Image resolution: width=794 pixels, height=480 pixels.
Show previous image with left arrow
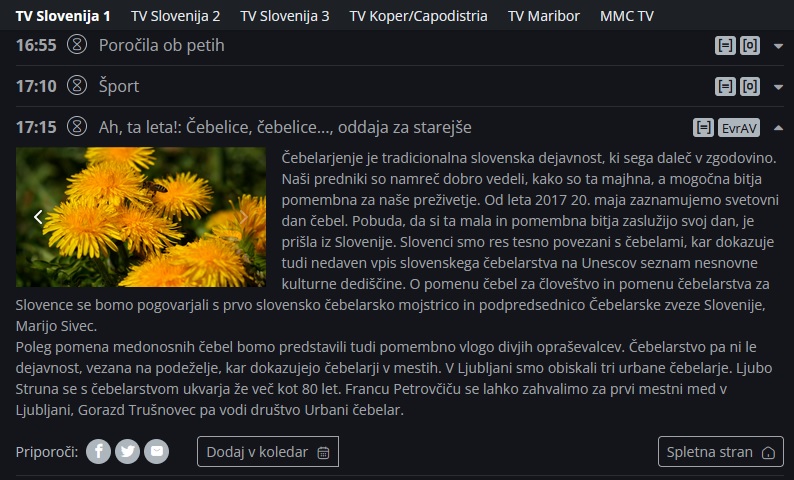(x=38, y=217)
